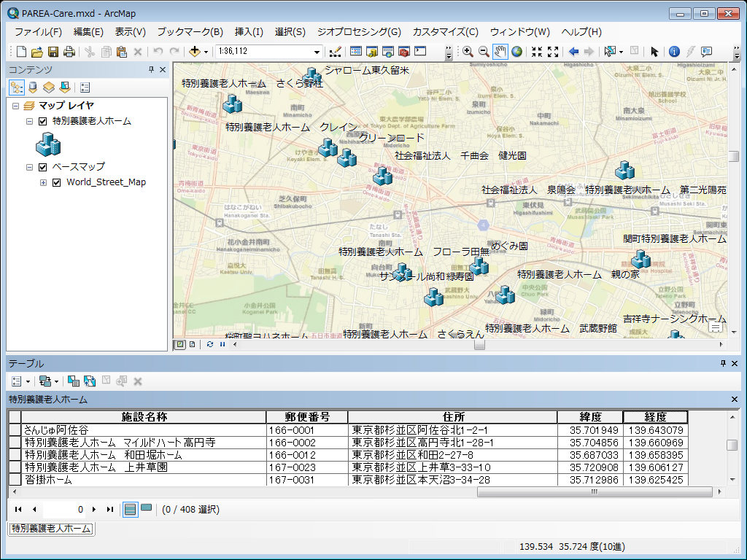The height and width of the screenshot is (560, 747).
Task: Open the 編集(E) menu
Action: tap(88, 32)
